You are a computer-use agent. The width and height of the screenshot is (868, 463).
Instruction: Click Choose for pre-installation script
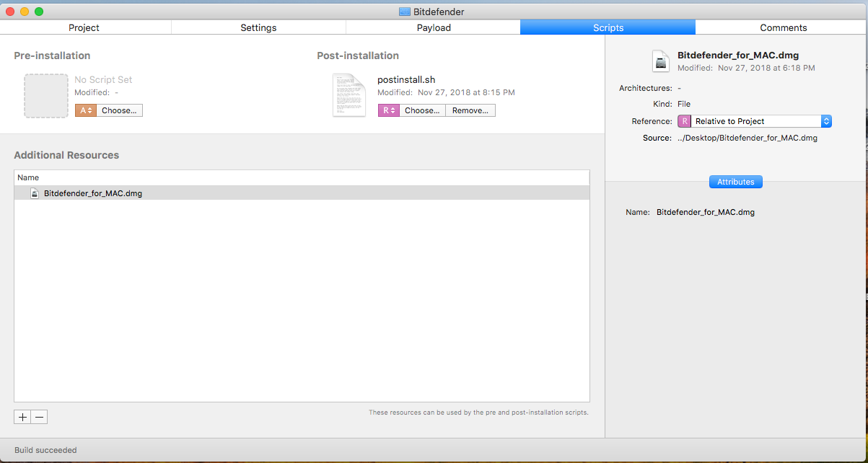tap(119, 110)
